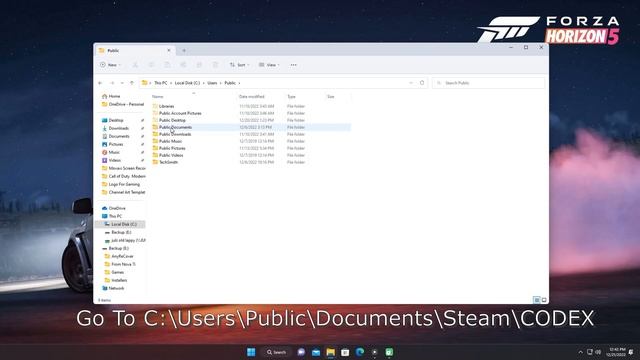Sort by the Name column header
640x360 pixels.
[x=158, y=97]
